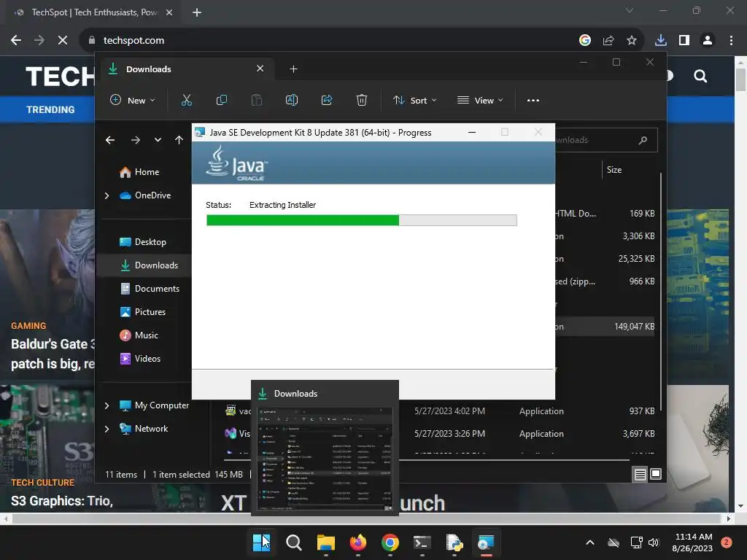
Task: Click the Downloads taskbar preview thumbnail
Action: point(325,459)
